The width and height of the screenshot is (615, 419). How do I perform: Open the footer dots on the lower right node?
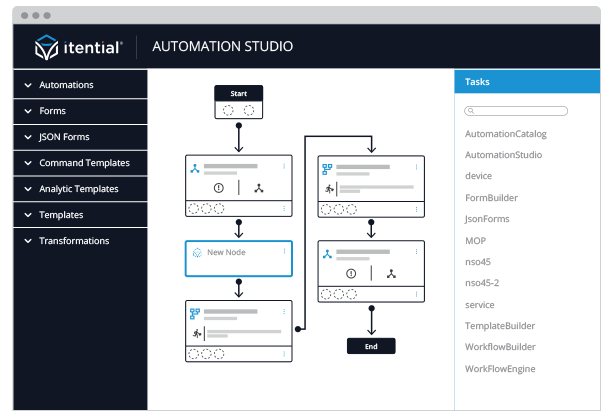point(416,294)
